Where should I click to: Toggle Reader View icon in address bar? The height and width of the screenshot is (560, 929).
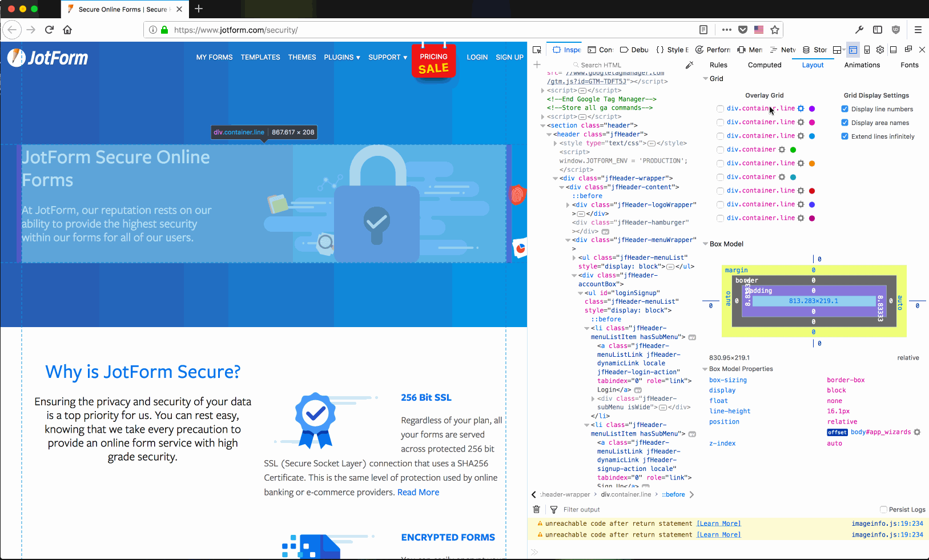pyautogui.click(x=703, y=30)
